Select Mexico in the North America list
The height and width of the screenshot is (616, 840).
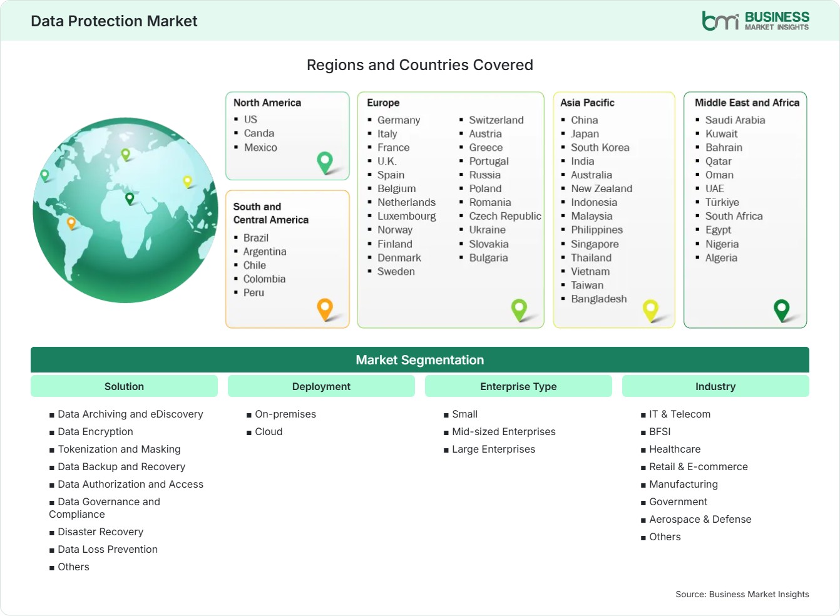pos(260,147)
